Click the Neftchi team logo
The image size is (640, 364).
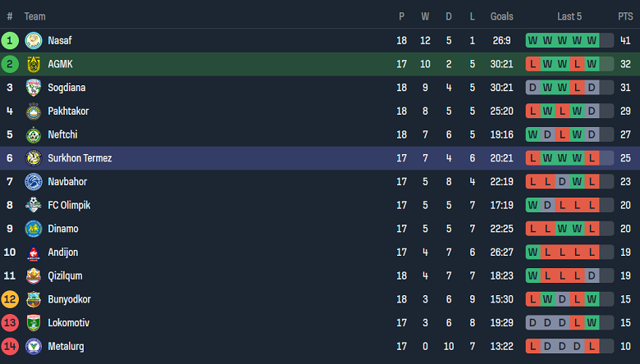(34, 134)
